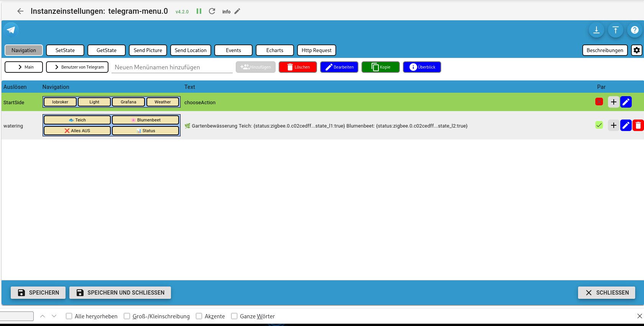Expand Benutzer von Telegram chevron
This screenshot has height=326, width=644.
point(77,67)
